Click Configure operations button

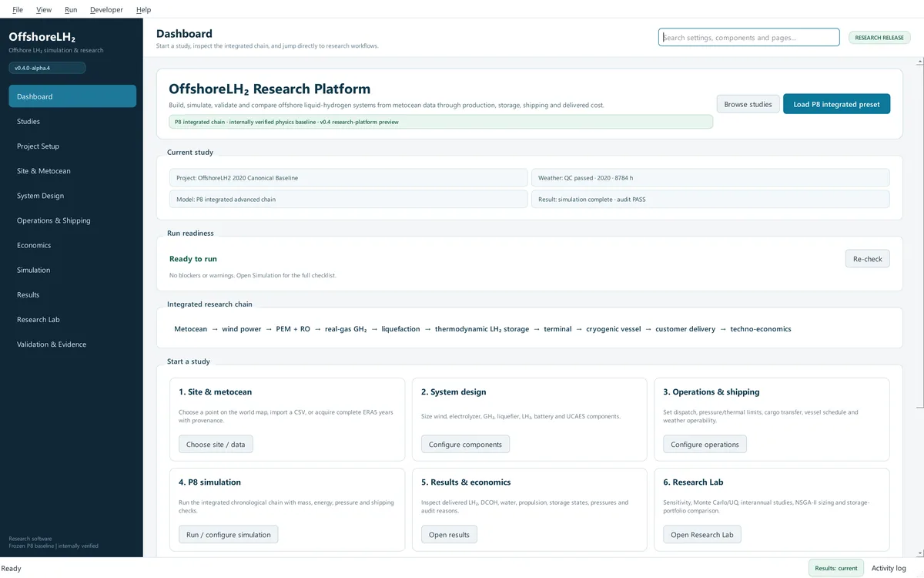[705, 444]
